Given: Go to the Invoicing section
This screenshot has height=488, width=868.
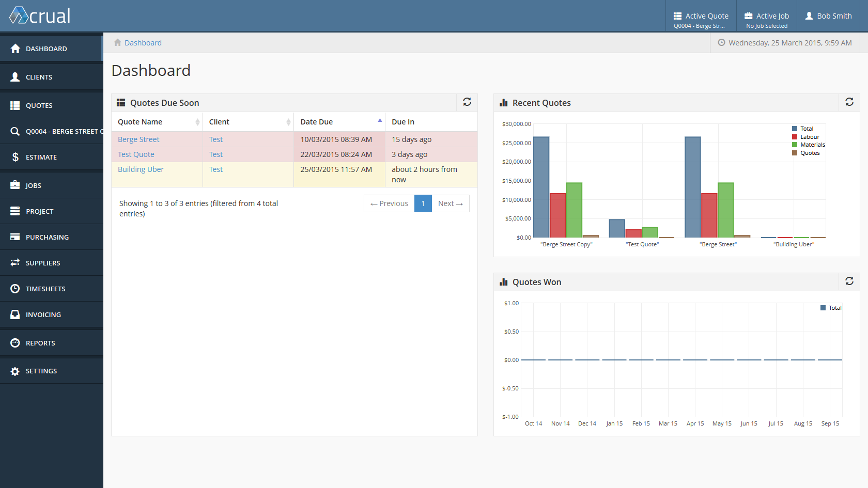Looking at the screenshot, I should (43, 314).
